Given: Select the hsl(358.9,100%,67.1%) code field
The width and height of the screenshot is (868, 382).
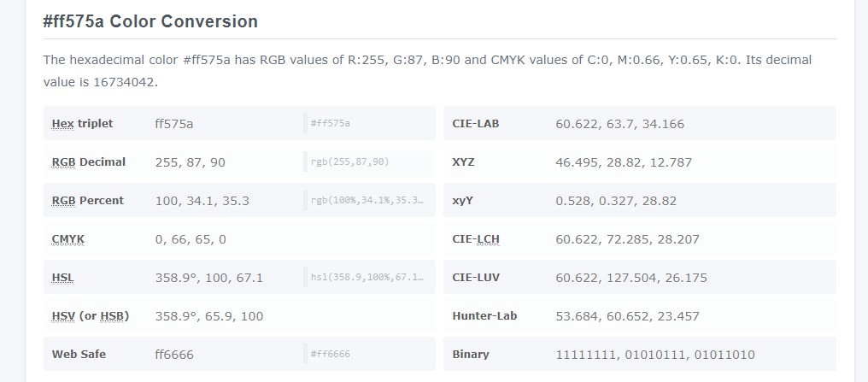Looking at the screenshot, I should point(367,277).
